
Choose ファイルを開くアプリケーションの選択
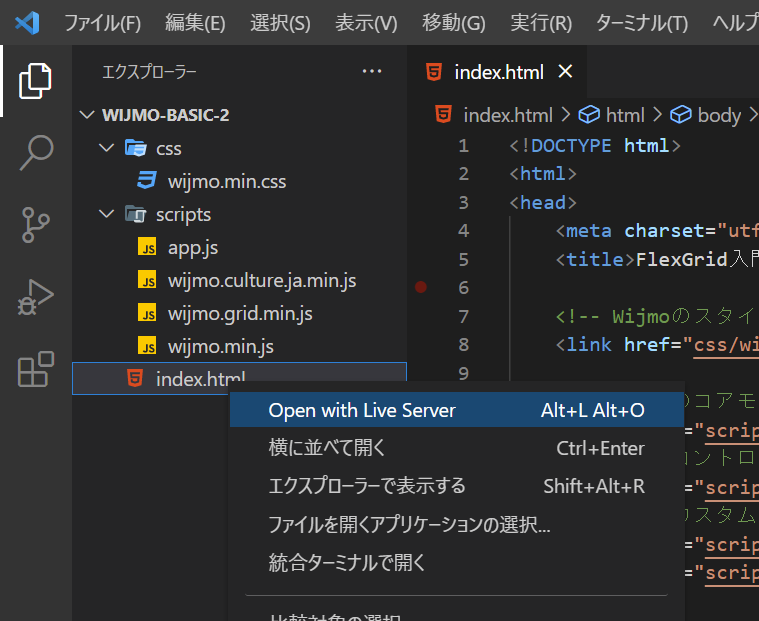point(456,524)
